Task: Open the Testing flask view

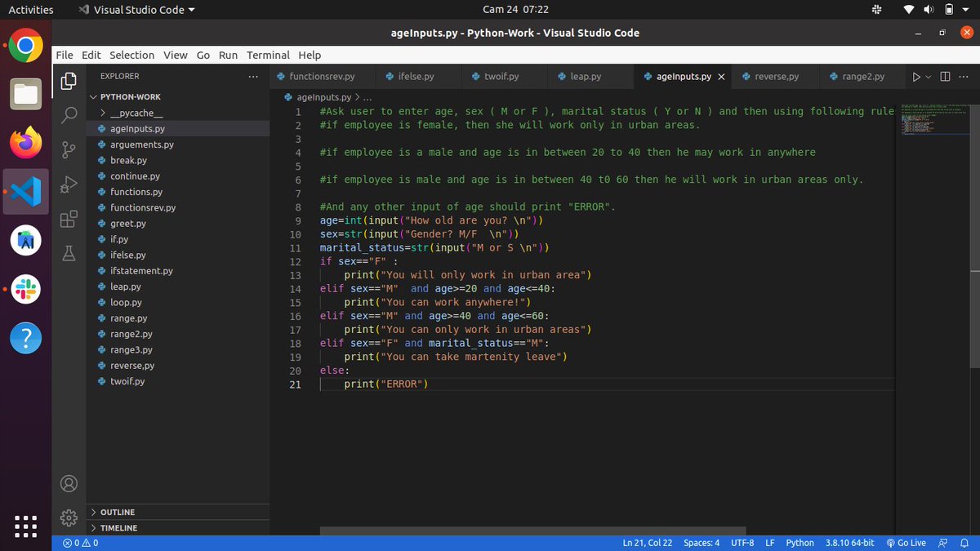Action: coord(69,253)
